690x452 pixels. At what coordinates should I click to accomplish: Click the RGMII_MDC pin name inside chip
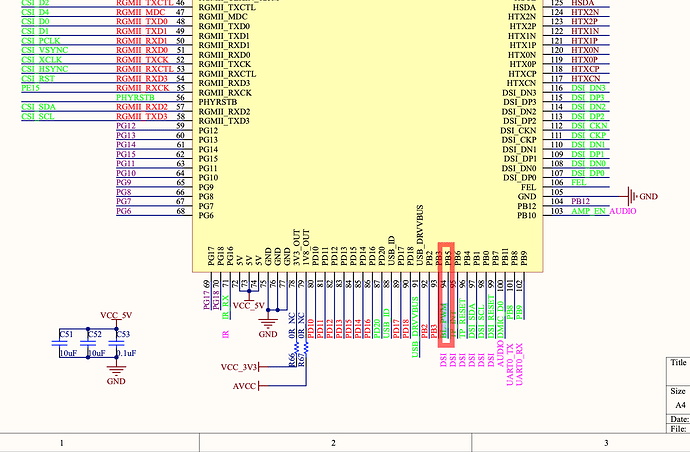223,17
